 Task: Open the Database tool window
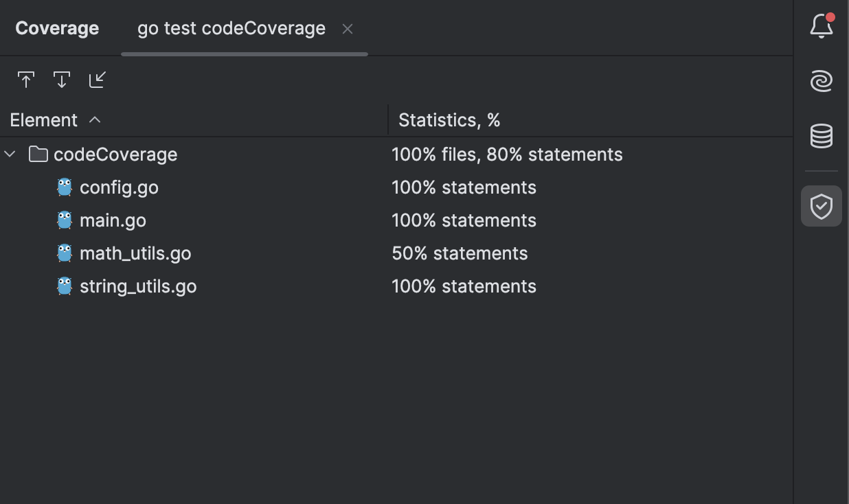822,137
